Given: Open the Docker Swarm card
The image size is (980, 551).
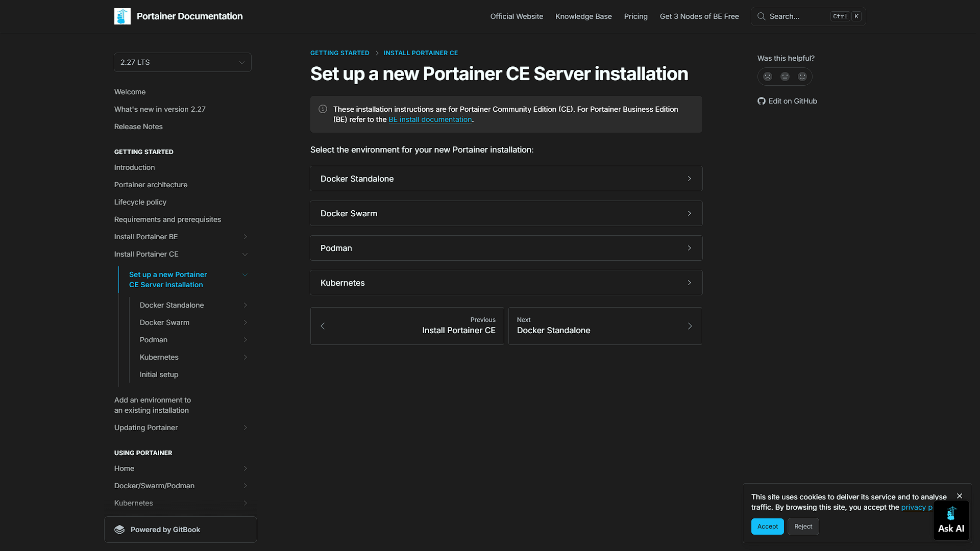Looking at the screenshot, I should tap(506, 213).
